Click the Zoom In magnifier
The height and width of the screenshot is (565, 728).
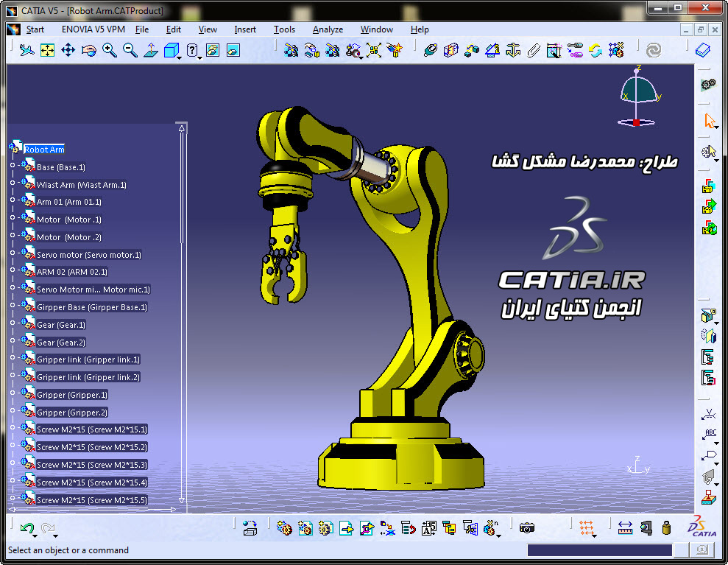(x=110, y=49)
